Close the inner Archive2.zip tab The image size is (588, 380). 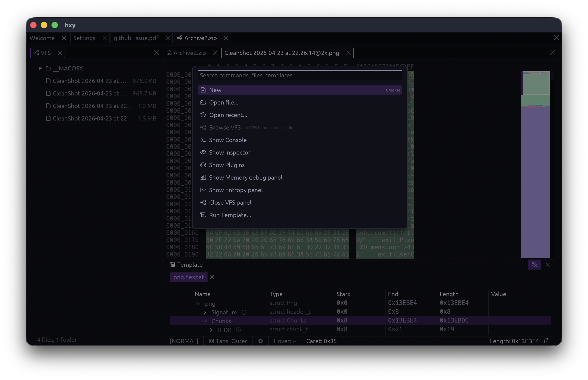point(215,53)
